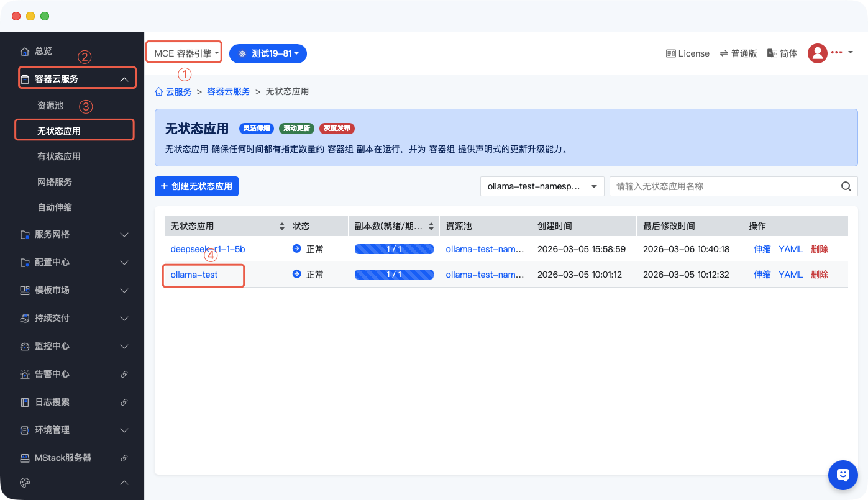The width and height of the screenshot is (868, 500).
Task: Click the deepseek-r1-1-5b replica progress bar
Action: (x=394, y=249)
